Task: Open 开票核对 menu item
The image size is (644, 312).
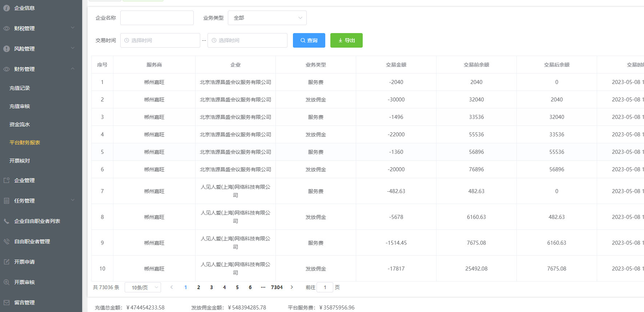Action: pos(20,161)
